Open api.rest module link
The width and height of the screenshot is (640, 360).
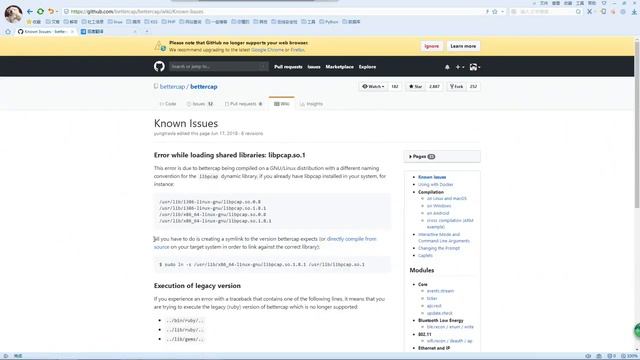pyautogui.click(x=434, y=306)
